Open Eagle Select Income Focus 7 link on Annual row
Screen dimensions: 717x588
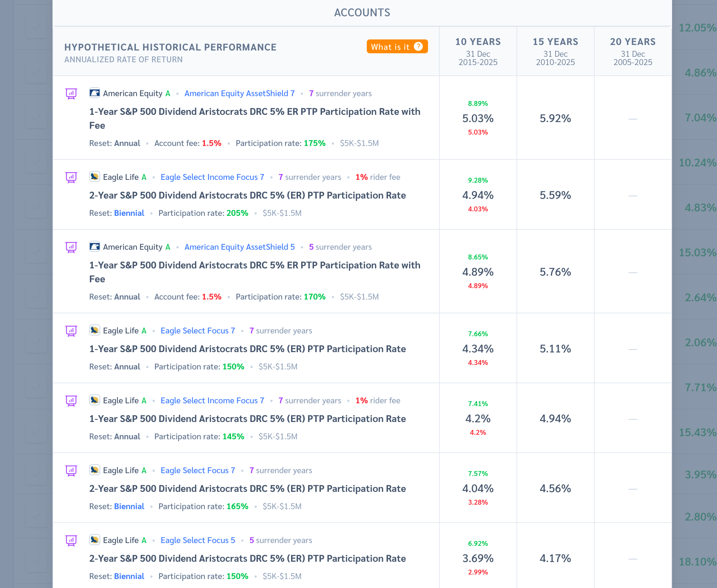[212, 401]
